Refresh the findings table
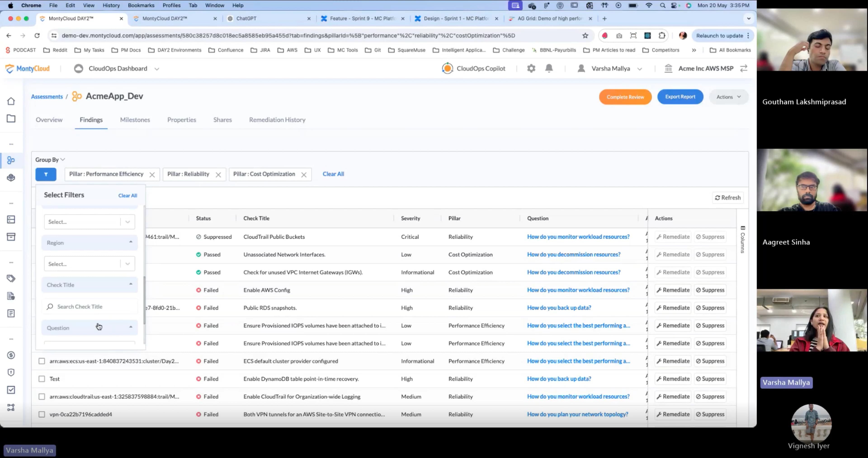The image size is (868, 458). click(728, 198)
